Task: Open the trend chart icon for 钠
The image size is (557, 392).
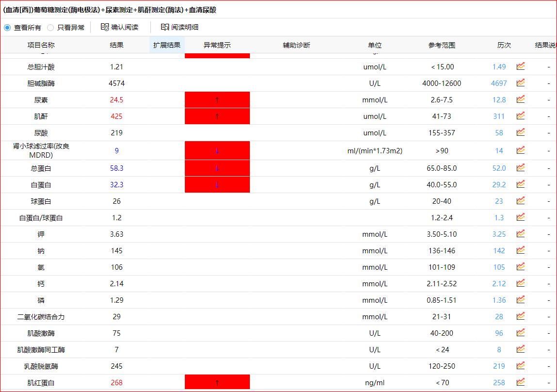Action: 521,250
